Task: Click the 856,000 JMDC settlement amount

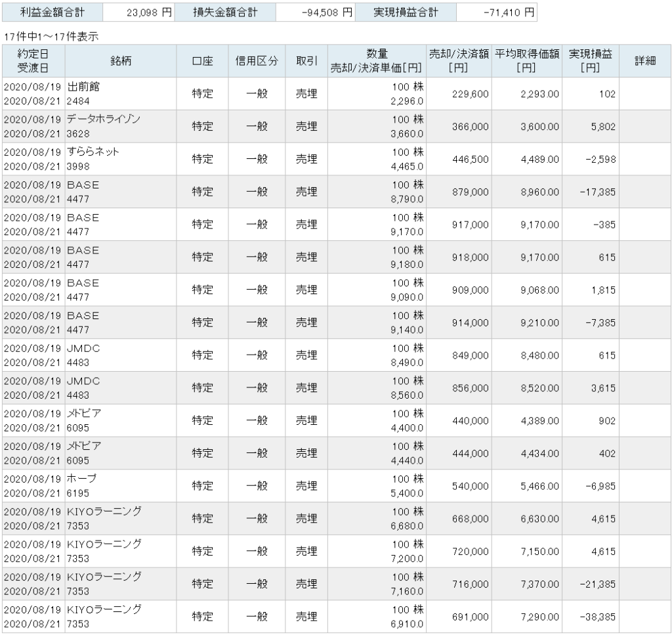Action: point(470,387)
